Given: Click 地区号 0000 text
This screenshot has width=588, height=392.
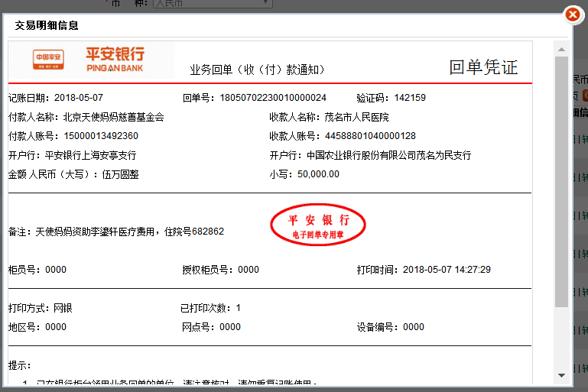Looking at the screenshot, I should pyautogui.click(x=37, y=327).
